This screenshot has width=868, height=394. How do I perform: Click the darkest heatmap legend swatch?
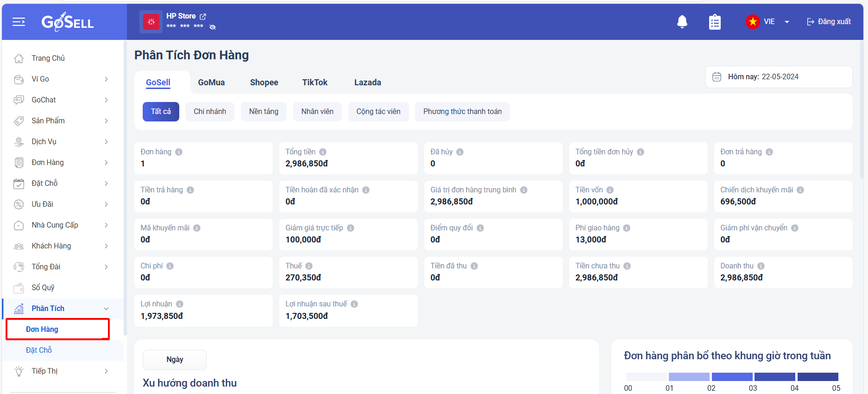(x=818, y=377)
